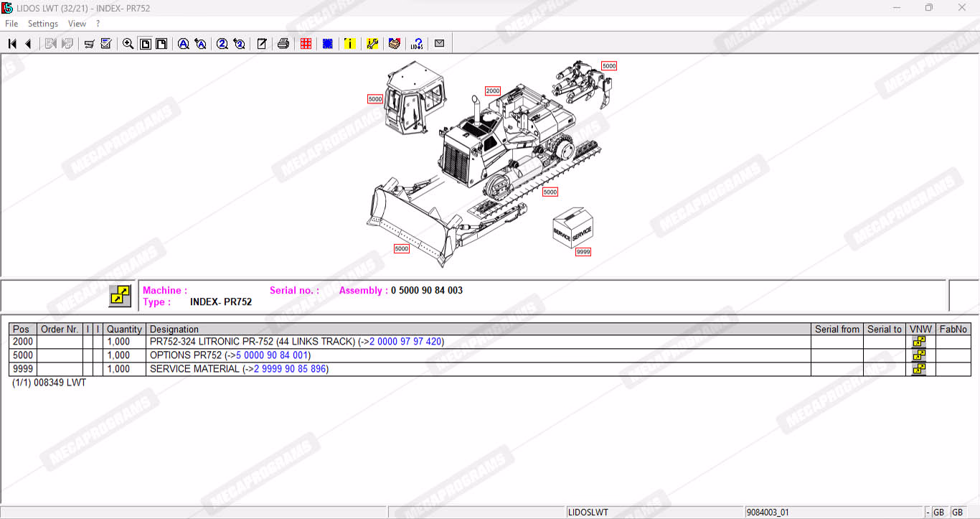Click the Order Nr. column header

tap(60, 329)
